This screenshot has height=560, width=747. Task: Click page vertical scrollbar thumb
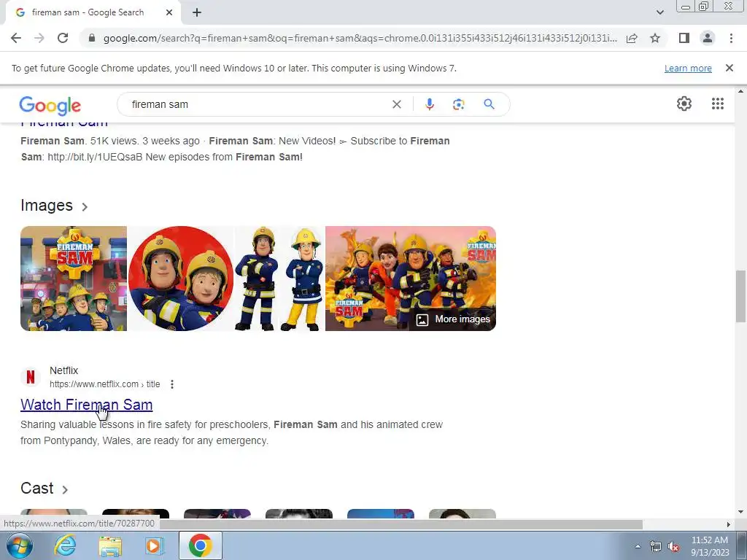[740, 296]
